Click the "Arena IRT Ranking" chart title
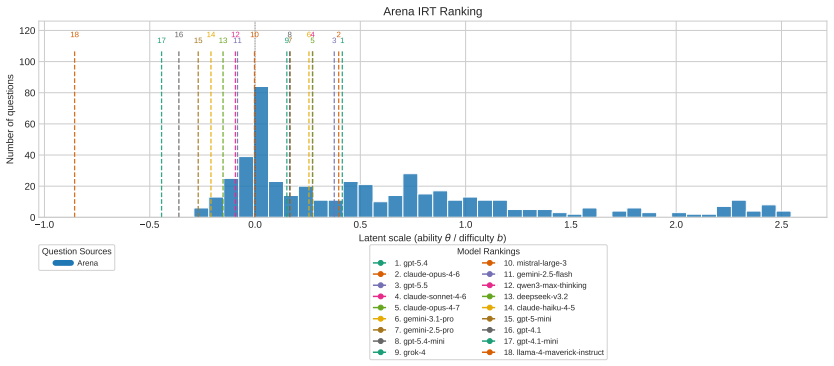 tap(432, 12)
